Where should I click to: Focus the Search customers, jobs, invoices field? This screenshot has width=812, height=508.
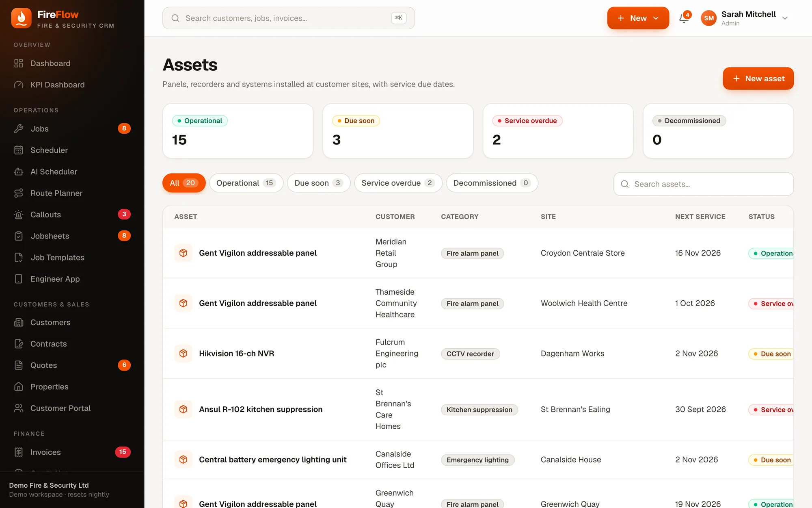click(289, 18)
